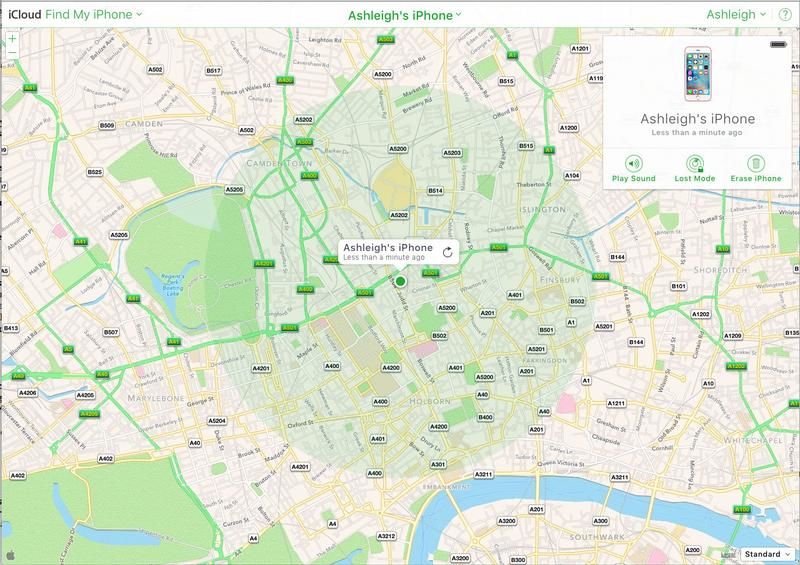Click the Finsbury map label
This screenshot has width=800, height=565.
560,279
